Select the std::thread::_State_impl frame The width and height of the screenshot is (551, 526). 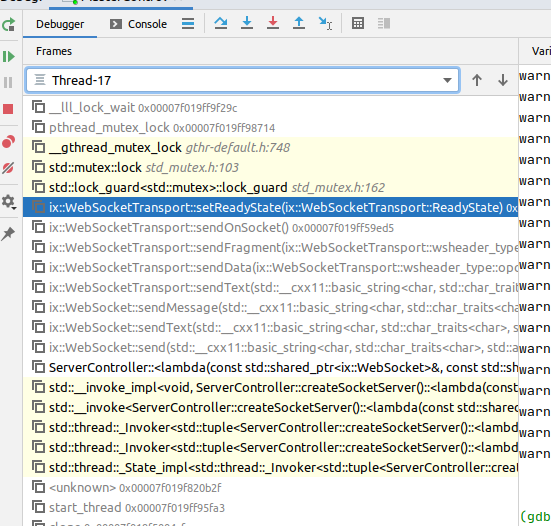coord(271,468)
